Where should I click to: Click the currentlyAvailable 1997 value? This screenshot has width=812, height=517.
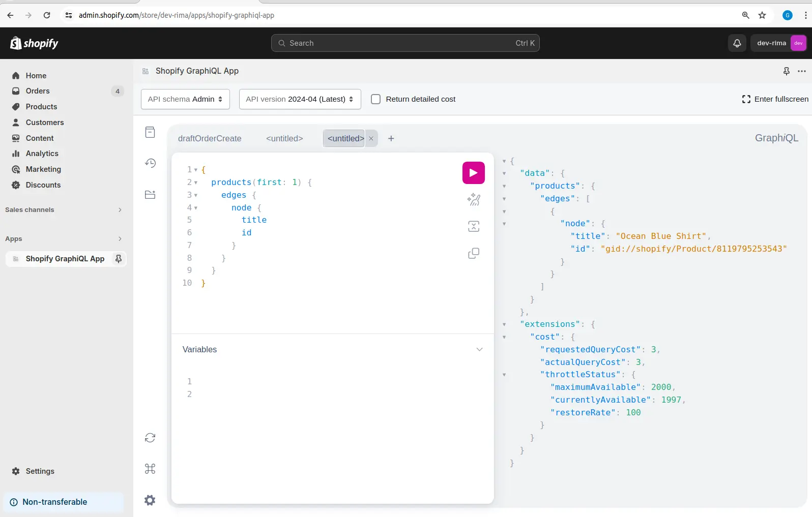point(671,400)
